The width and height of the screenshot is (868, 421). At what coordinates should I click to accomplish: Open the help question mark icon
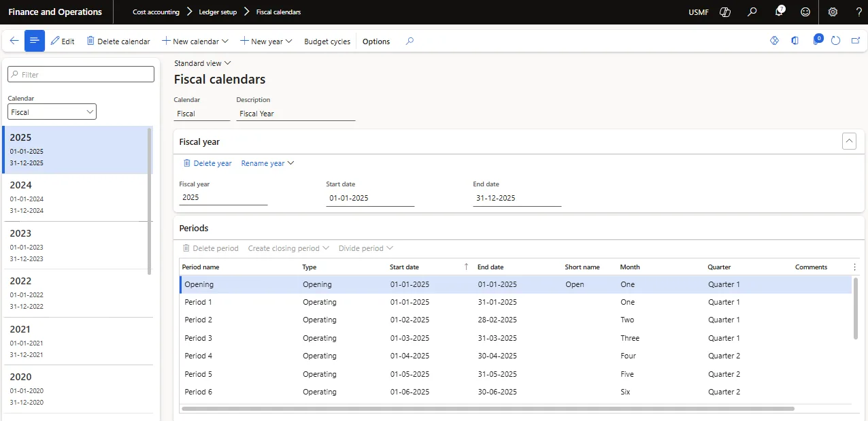point(858,12)
